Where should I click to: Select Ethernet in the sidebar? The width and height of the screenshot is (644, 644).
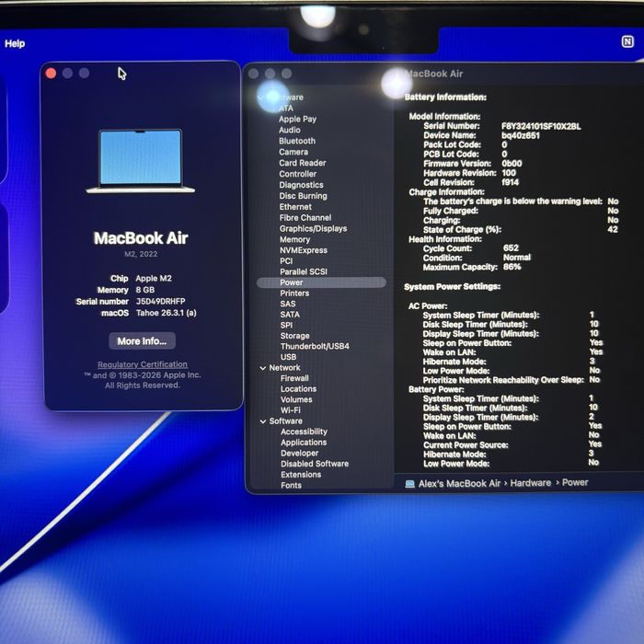point(295,207)
